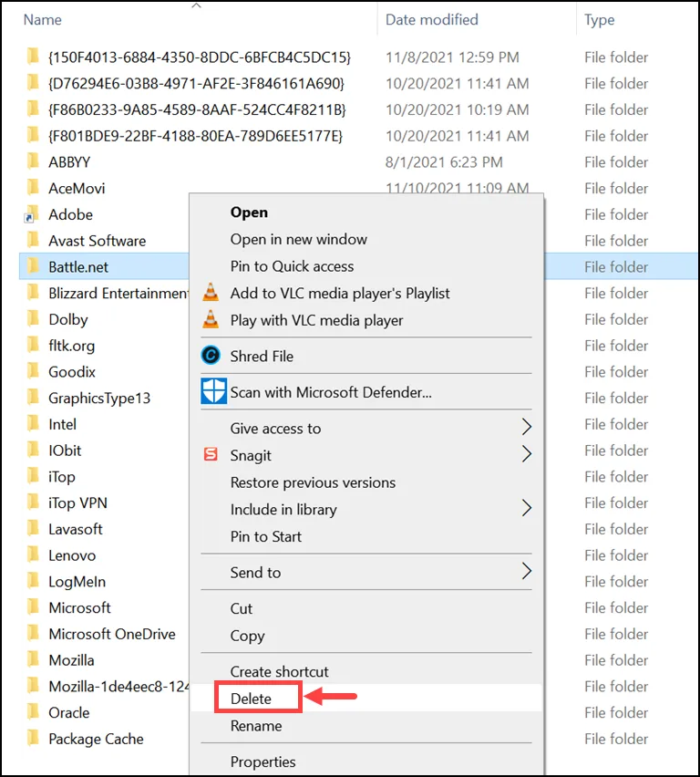Expand the Include in library submenu arrow
Screen dimensions: 700x777
[x=527, y=508]
